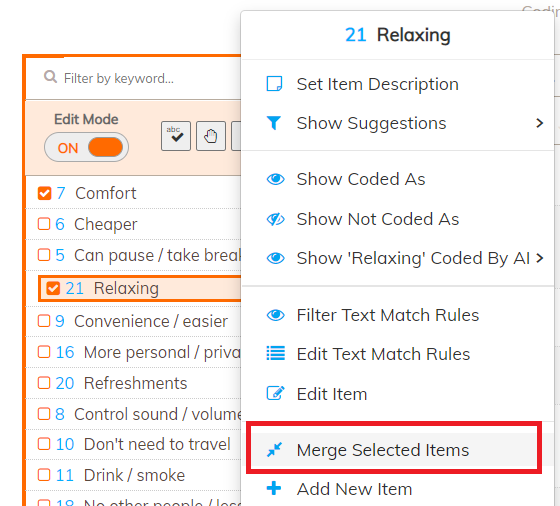The width and height of the screenshot is (560, 506).
Task: Click the pencil icon beside Edit Item
Action: 275,394
